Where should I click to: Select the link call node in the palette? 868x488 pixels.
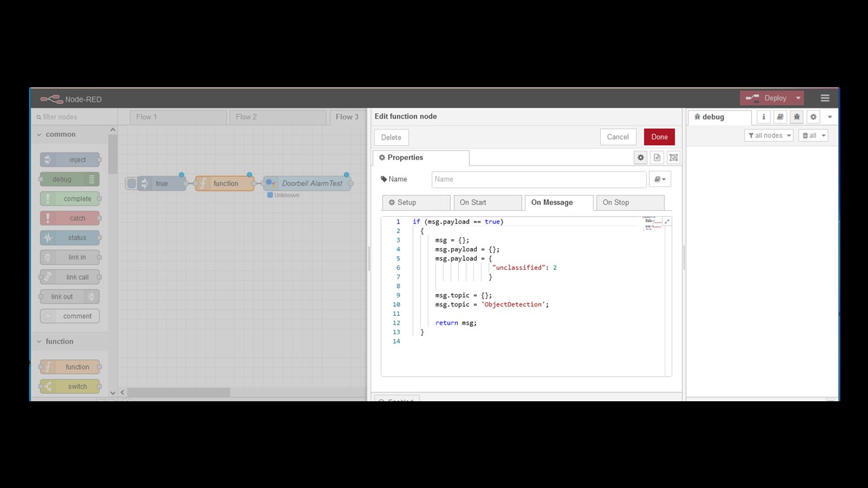(70, 277)
